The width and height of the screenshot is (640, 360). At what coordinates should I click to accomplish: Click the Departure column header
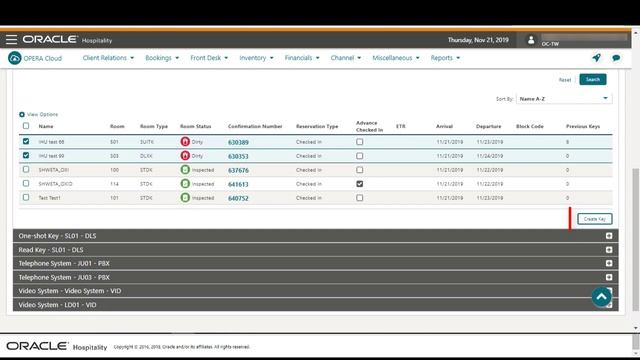point(488,126)
